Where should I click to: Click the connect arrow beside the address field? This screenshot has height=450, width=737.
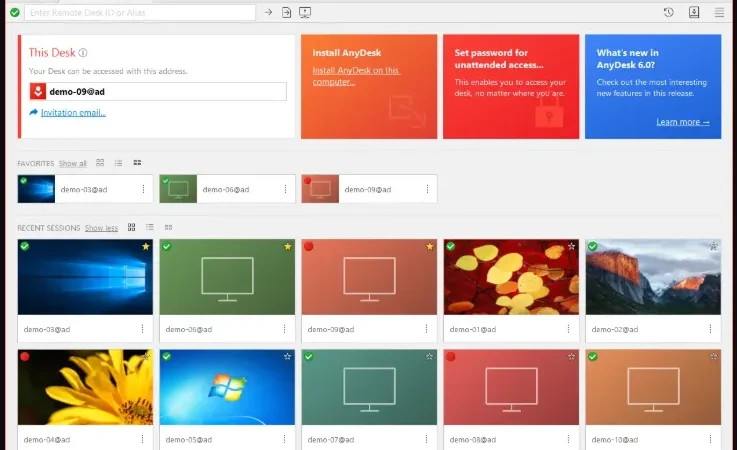[268, 12]
